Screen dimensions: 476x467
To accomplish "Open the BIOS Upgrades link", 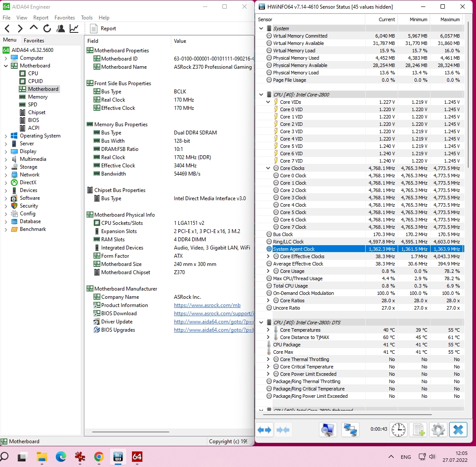I will coord(214,330).
